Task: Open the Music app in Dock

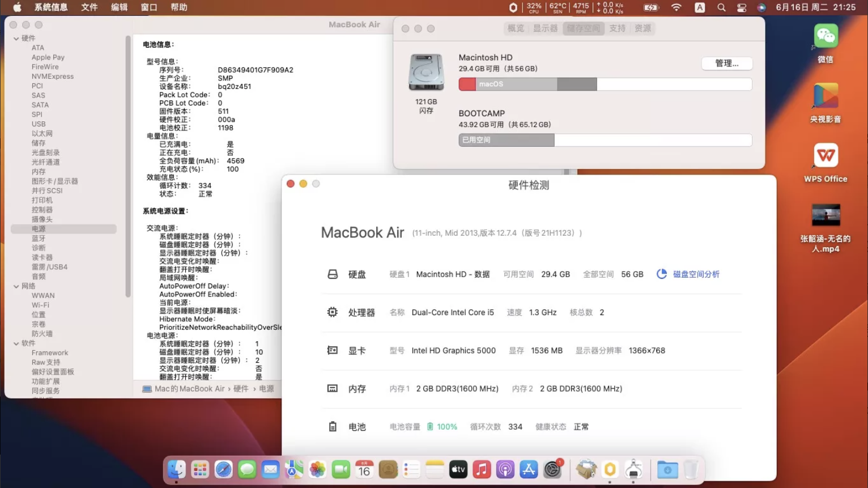Action: point(482,469)
